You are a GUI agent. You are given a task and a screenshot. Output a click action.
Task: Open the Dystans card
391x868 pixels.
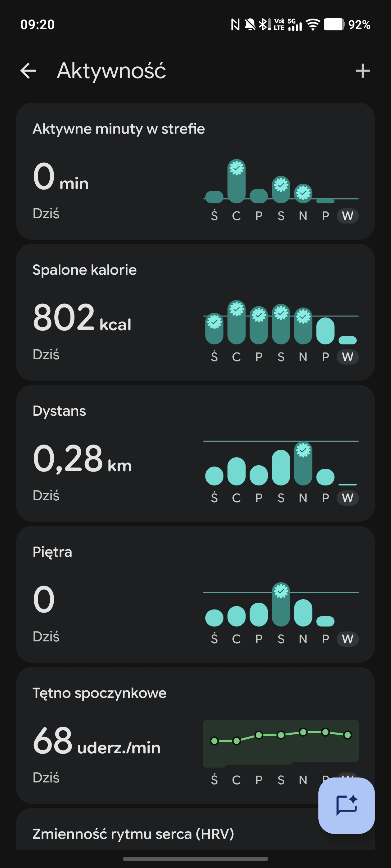195,453
